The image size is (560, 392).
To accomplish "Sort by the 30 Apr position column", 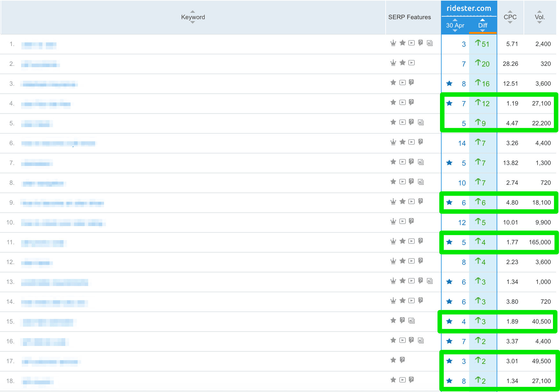I will point(455,25).
